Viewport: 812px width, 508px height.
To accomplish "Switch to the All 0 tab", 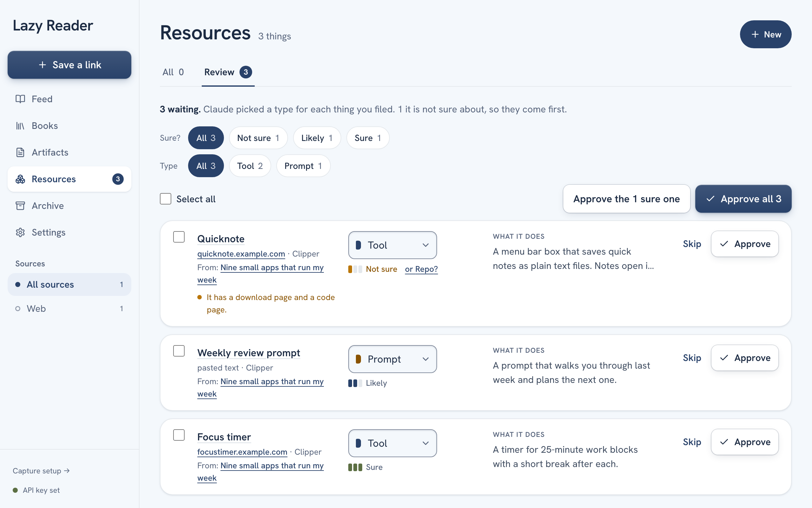I will (173, 72).
